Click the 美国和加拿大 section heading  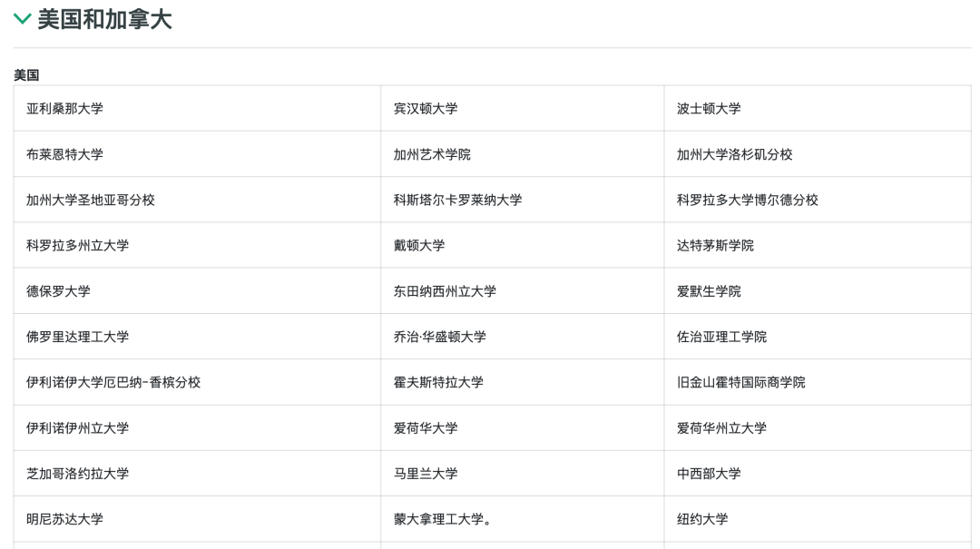coord(104,19)
